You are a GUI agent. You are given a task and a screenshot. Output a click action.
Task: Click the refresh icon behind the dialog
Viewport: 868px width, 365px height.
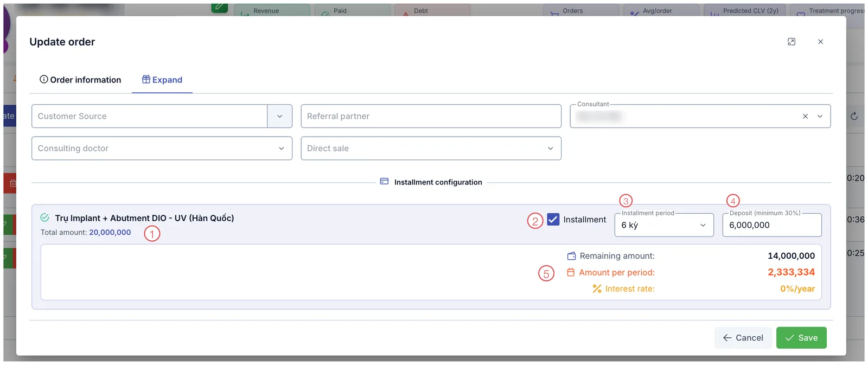tap(854, 116)
